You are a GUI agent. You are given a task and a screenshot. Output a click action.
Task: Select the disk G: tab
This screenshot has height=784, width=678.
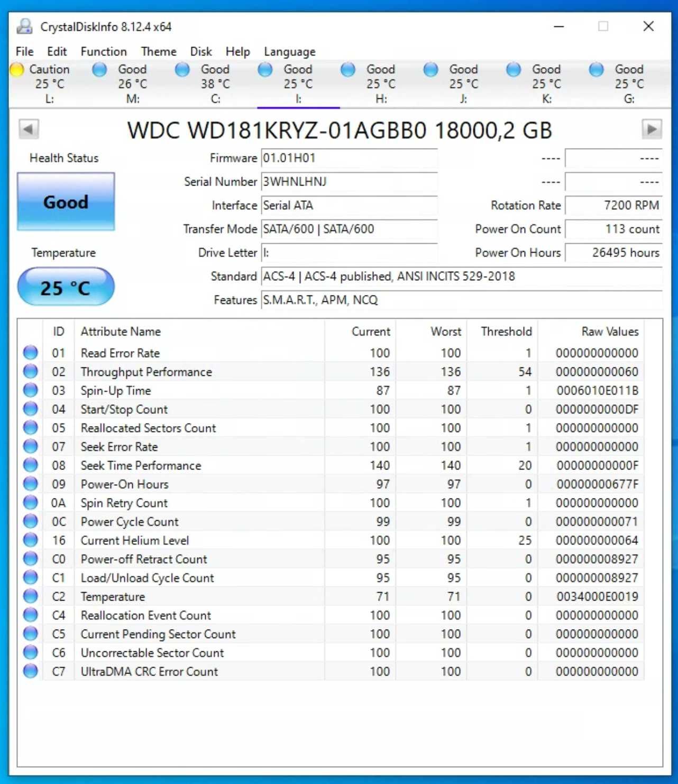click(x=629, y=84)
